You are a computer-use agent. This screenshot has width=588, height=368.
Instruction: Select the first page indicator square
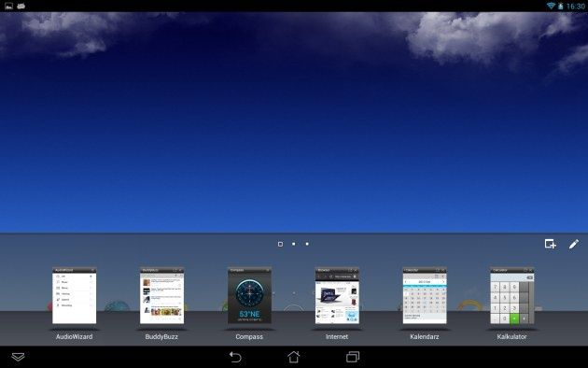pos(280,244)
